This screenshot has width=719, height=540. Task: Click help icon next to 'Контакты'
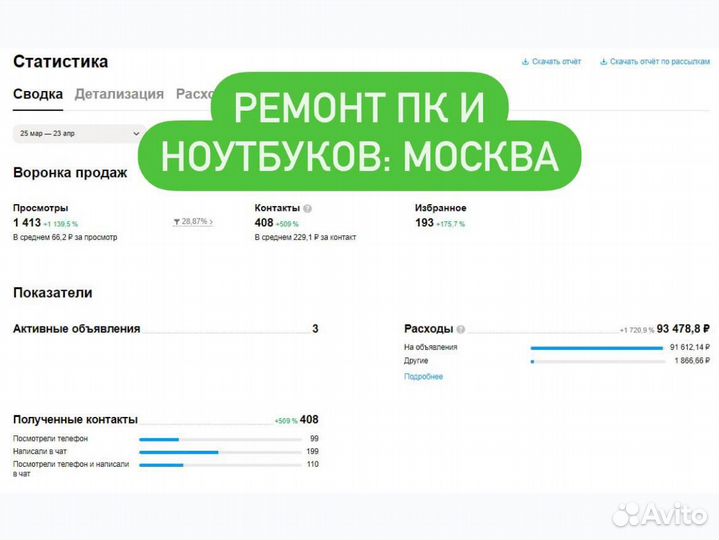coord(308,209)
